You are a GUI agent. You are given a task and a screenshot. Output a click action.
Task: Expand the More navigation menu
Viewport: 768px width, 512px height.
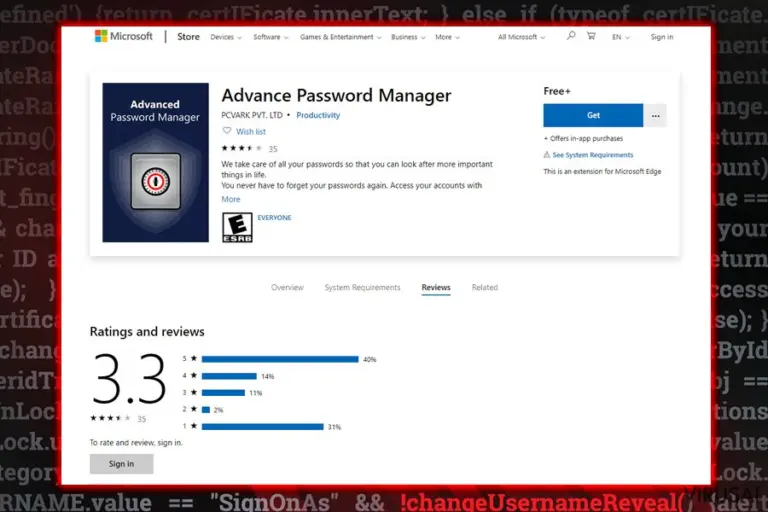coord(447,37)
